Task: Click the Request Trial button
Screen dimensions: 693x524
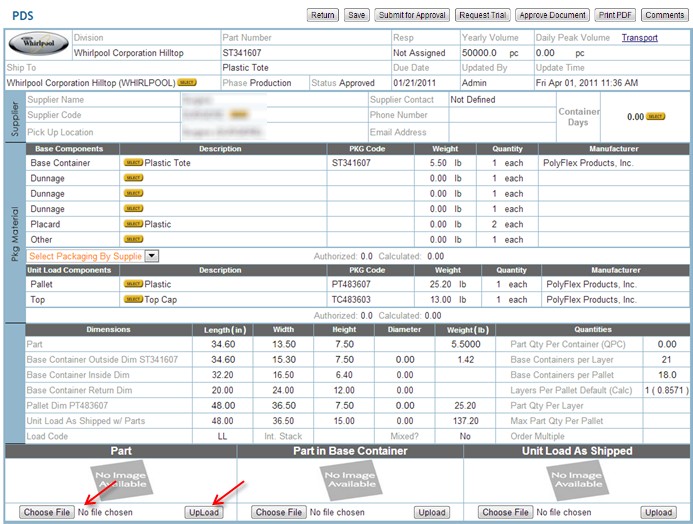Action: (x=483, y=15)
